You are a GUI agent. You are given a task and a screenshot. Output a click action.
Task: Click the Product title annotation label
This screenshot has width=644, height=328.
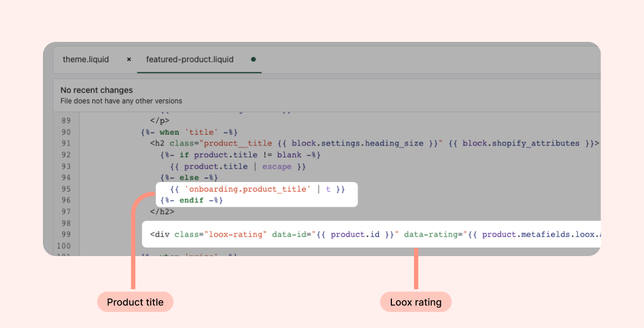135,302
